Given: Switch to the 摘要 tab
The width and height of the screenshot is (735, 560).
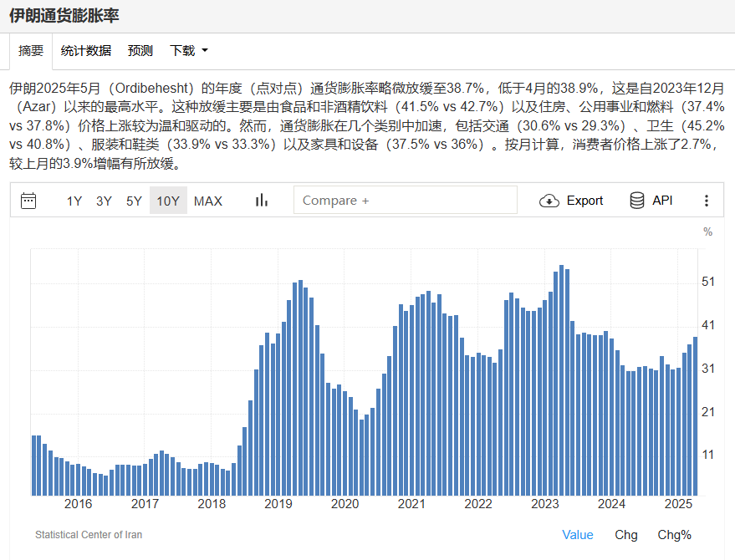Looking at the screenshot, I should [31, 51].
